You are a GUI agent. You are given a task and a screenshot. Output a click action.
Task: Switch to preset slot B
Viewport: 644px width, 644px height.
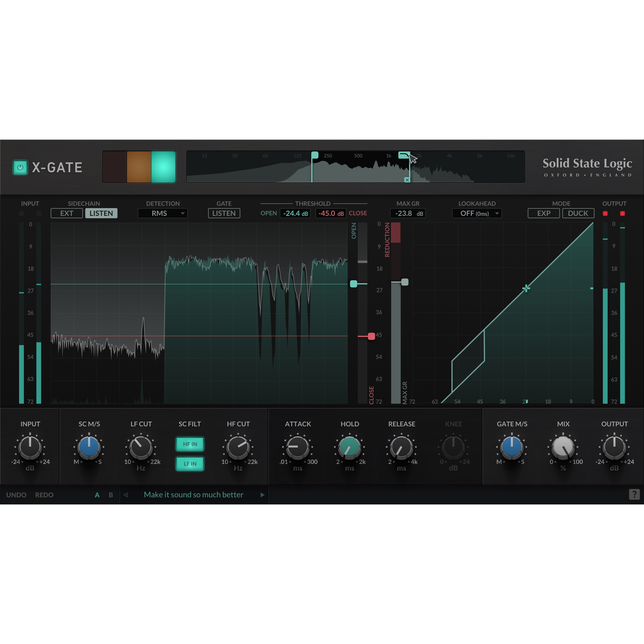[110, 495]
